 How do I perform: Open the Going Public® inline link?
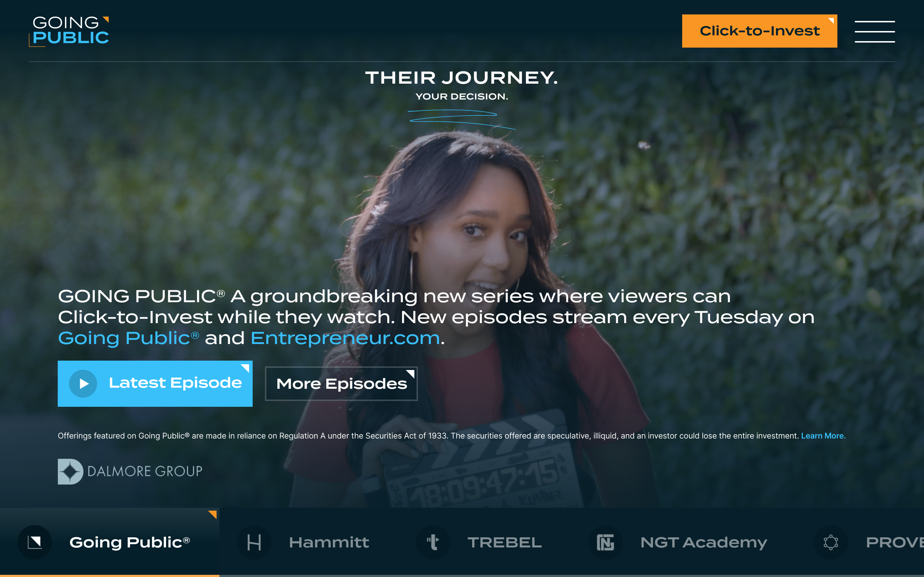[128, 338]
